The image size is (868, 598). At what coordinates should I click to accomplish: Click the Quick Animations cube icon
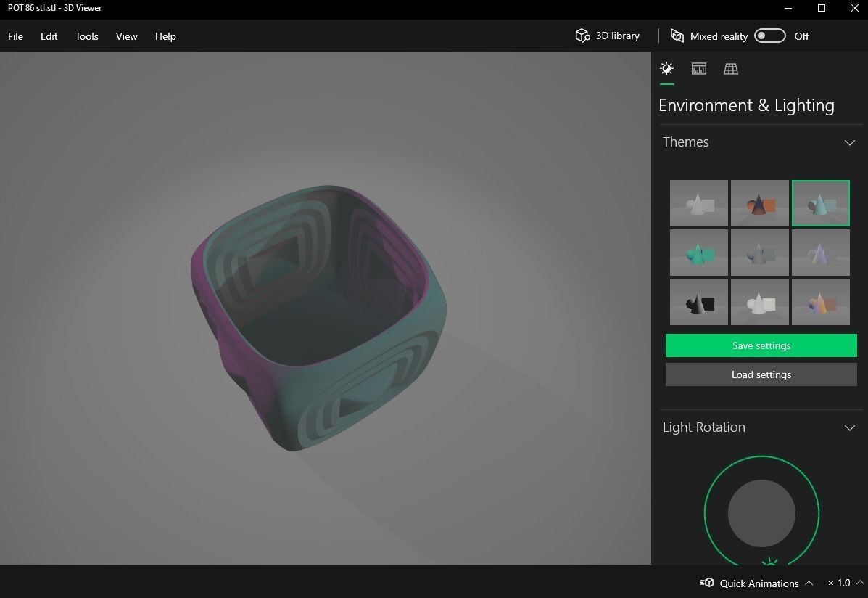pyautogui.click(x=706, y=583)
